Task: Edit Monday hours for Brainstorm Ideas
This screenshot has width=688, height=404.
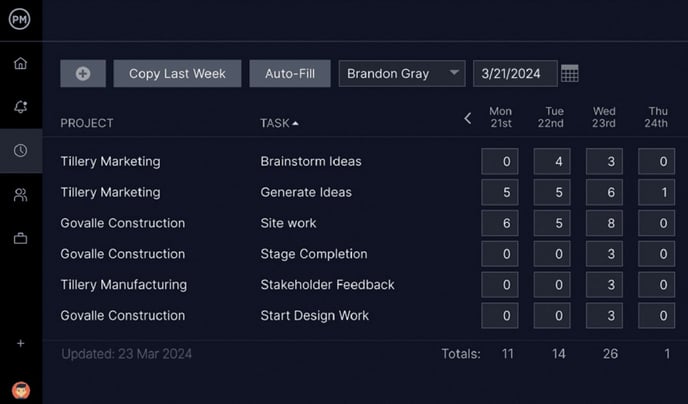Action: [x=500, y=161]
